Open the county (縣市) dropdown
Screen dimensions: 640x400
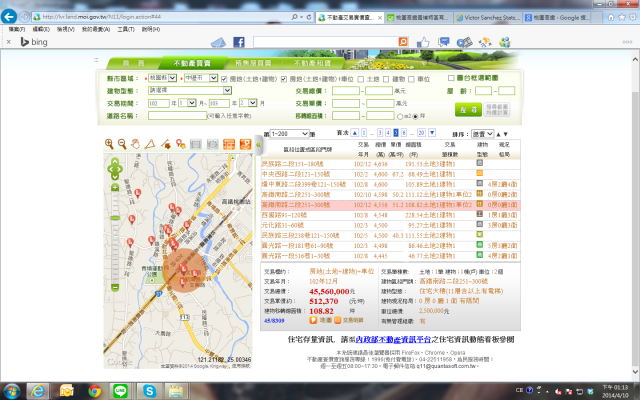point(162,78)
